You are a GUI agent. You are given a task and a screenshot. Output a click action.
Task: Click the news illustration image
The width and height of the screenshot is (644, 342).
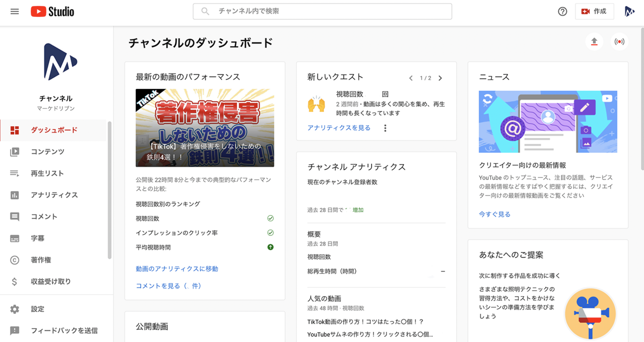click(x=548, y=122)
